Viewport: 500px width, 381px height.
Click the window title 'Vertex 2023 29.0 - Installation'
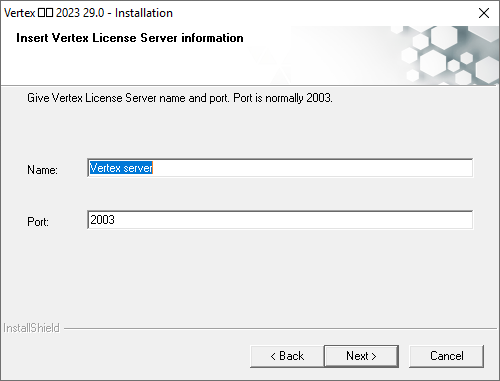click(x=88, y=13)
